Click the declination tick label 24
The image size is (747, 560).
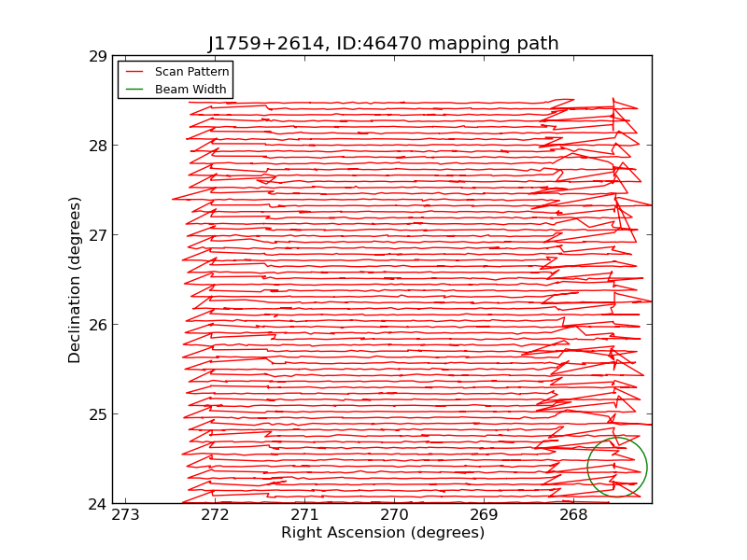click(x=98, y=504)
